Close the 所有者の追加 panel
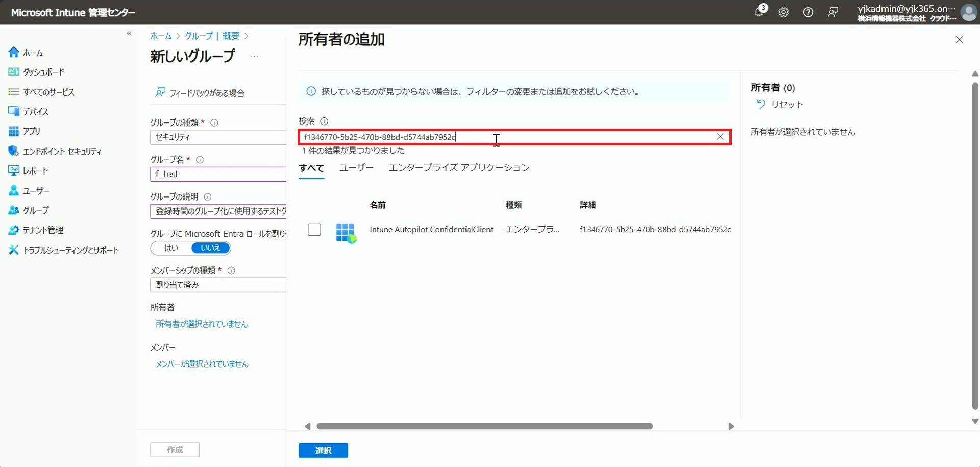980x467 pixels. click(x=959, y=40)
